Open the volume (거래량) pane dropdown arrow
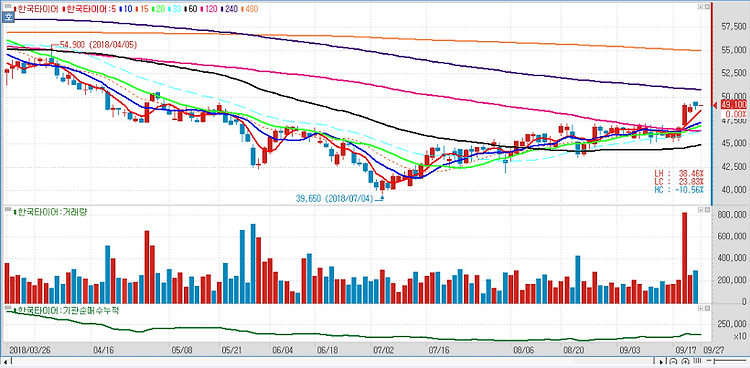The width and height of the screenshot is (750, 368). pos(700,210)
